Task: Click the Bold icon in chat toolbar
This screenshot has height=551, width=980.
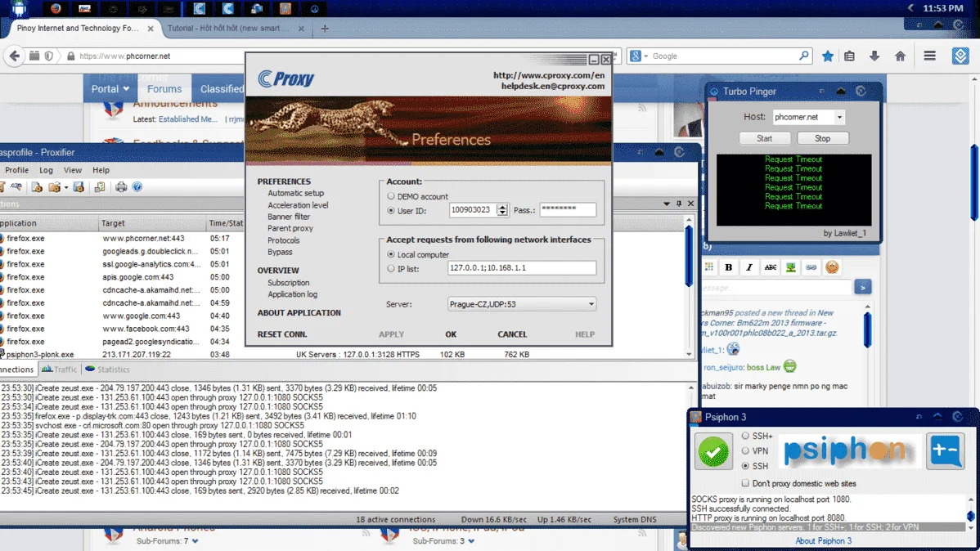Action: (728, 267)
